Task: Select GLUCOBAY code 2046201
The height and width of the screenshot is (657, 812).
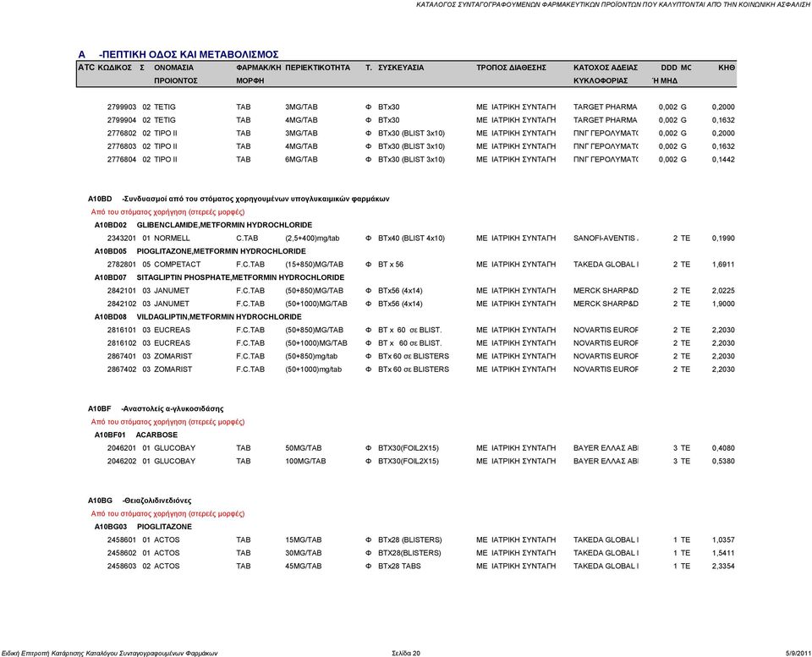Action: pyautogui.click(x=122, y=448)
